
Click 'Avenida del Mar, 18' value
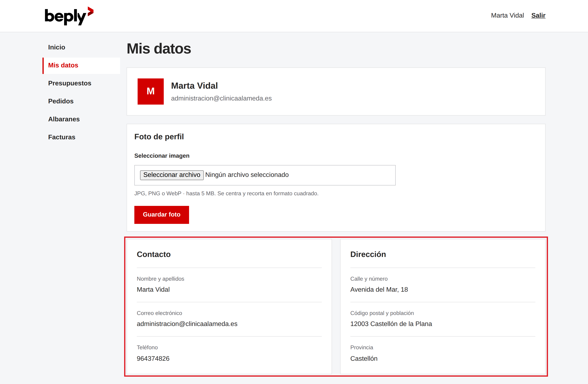pyautogui.click(x=379, y=290)
